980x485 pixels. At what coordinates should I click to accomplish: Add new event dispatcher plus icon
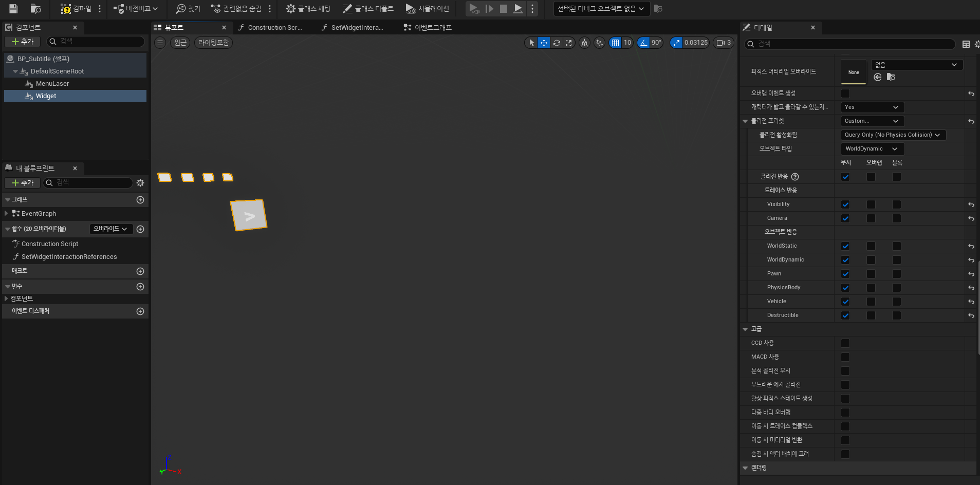coord(140,311)
